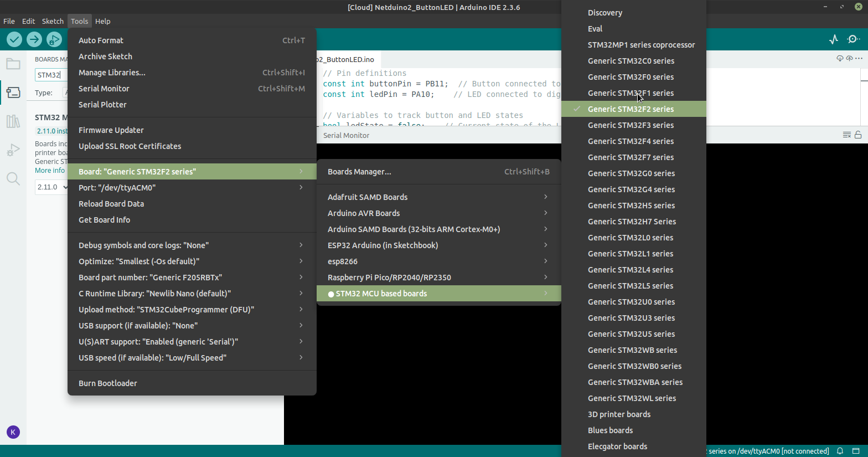Expand the U(S)ART support submenu
Image resolution: width=868 pixels, height=457 pixels.
pyautogui.click(x=192, y=342)
